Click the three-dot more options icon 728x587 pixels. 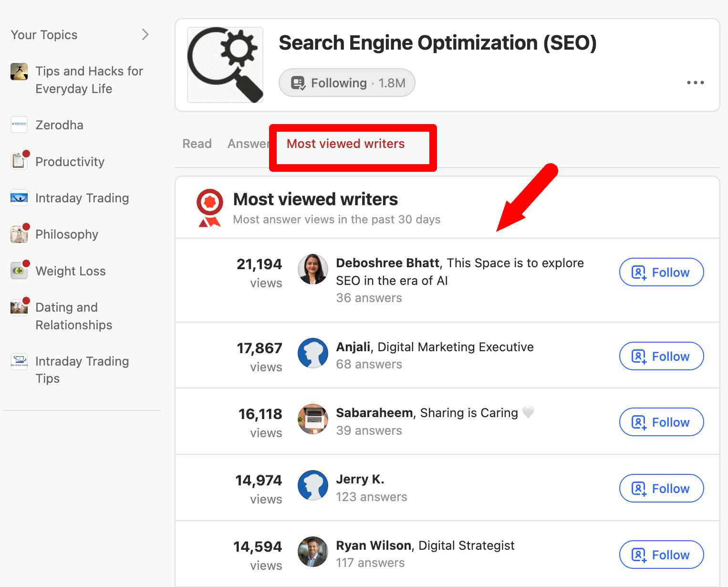click(x=695, y=83)
